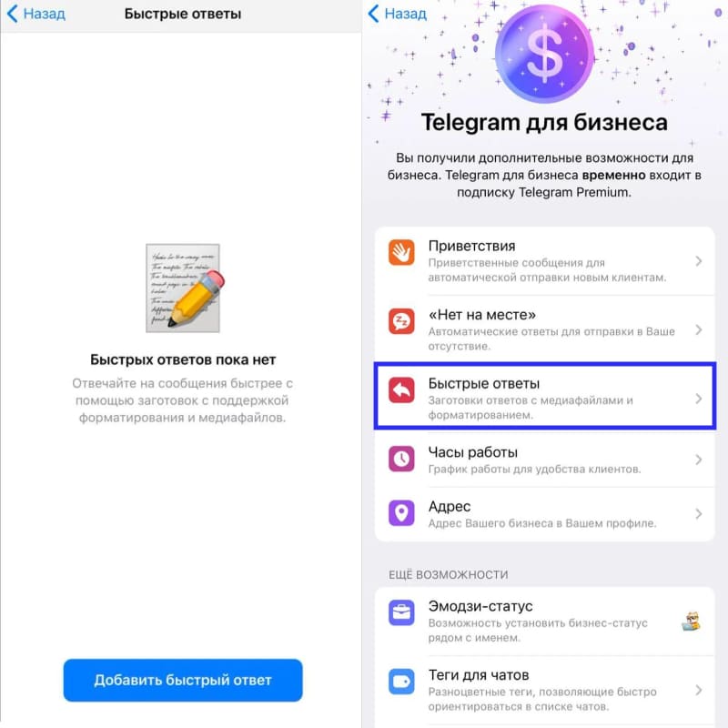Tap the blue tag Теги для чатов icon
Viewport: 728px width, 728px height.
[401, 682]
